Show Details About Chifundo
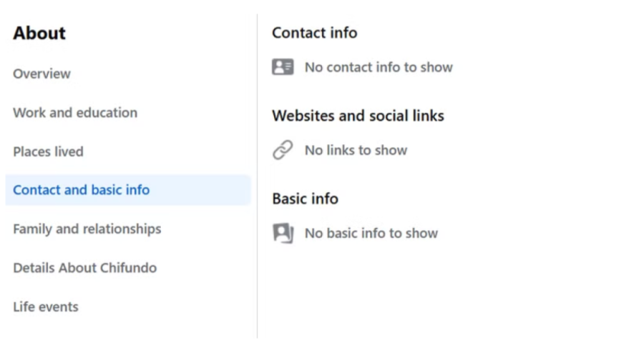The width and height of the screenshot is (644, 353). (84, 268)
